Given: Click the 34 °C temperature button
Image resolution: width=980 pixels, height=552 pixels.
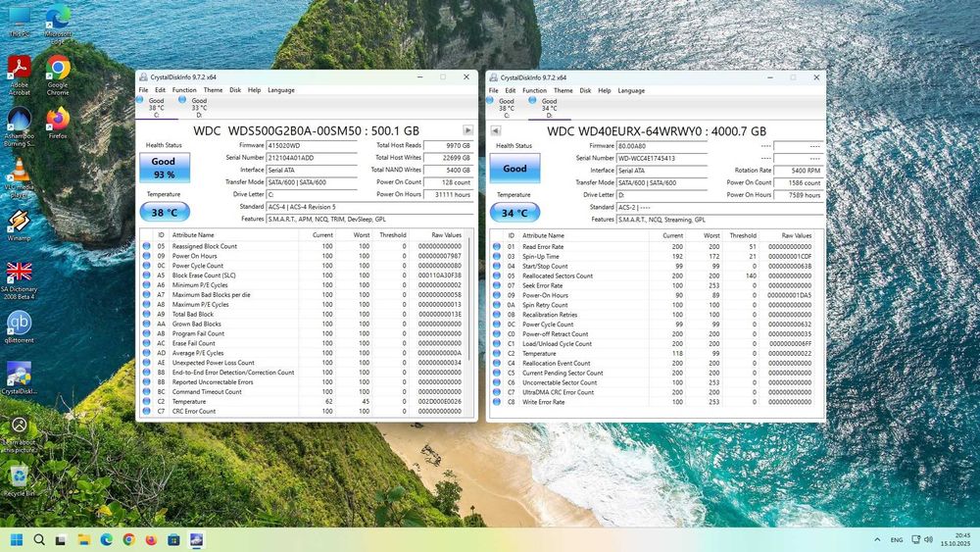Looking at the screenshot, I should coord(514,213).
